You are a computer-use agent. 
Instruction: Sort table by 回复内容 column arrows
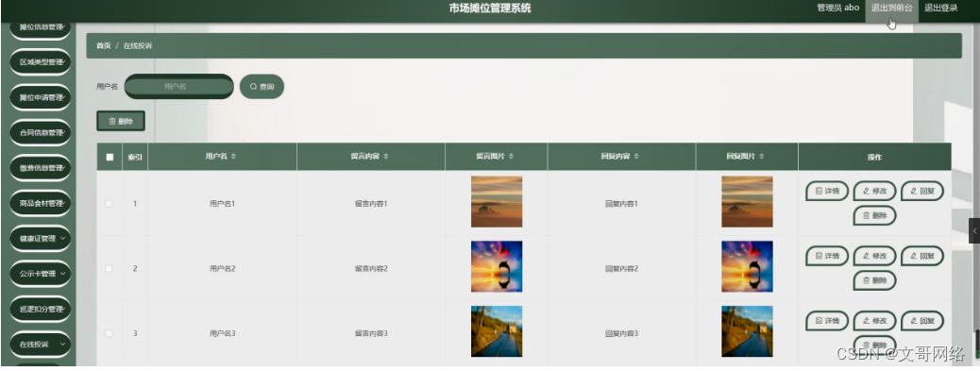pos(636,157)
